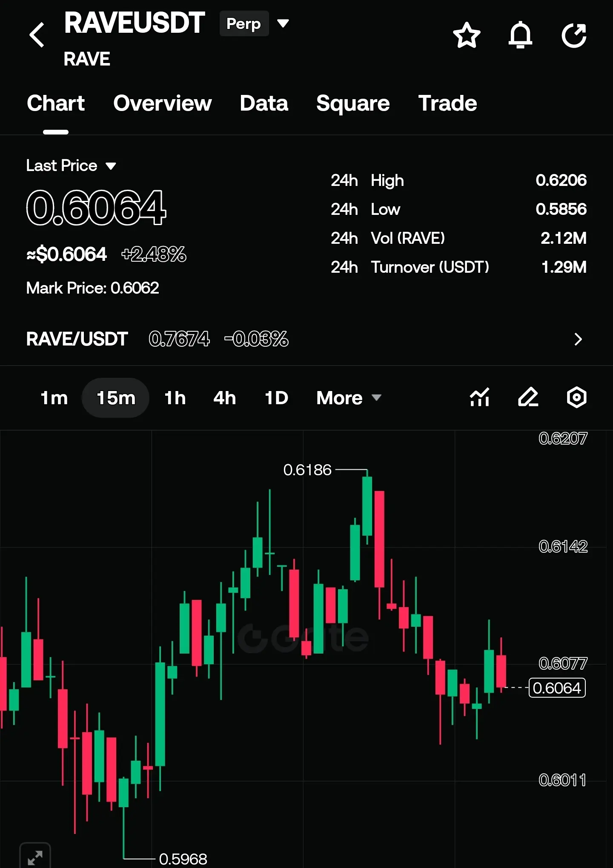
Task: Click the 0.6186 chart high label
Action: (307, 470)
